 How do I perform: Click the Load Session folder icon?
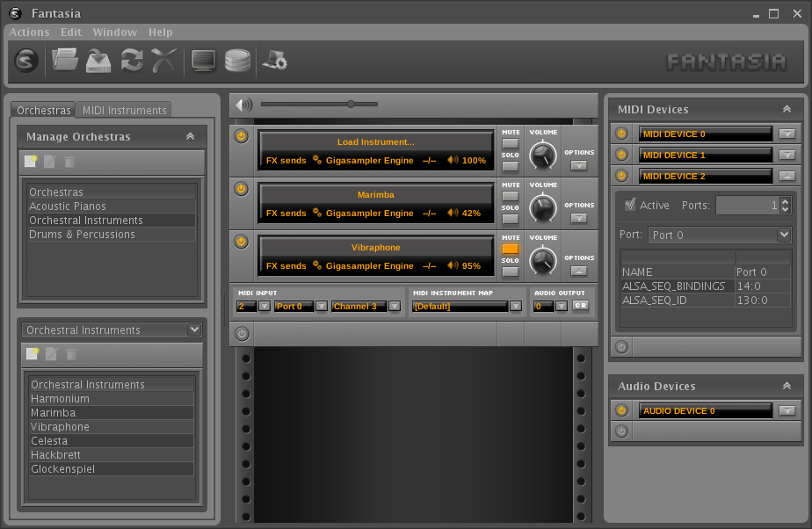coord(65,60)
